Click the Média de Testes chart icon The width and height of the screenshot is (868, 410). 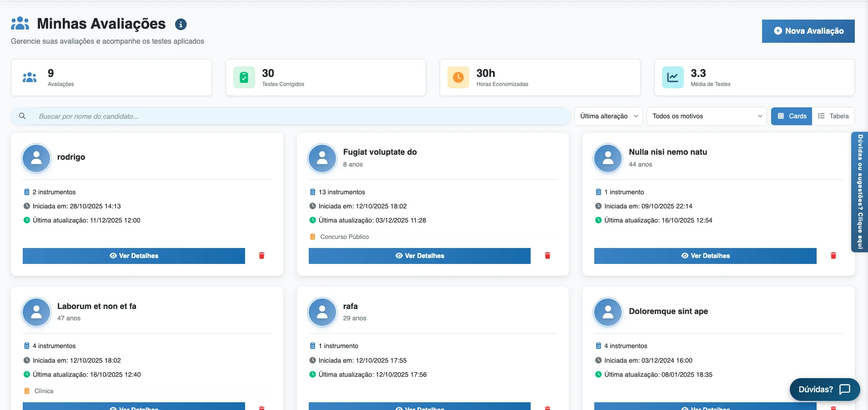click(x=672, y=77)
